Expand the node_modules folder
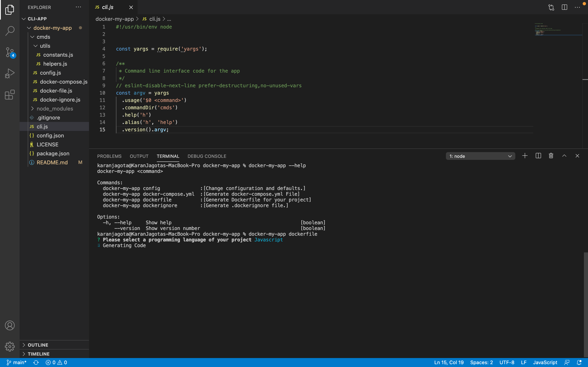Screen dimensions: 588x367 pyautogui.click(x=55, y=108)
